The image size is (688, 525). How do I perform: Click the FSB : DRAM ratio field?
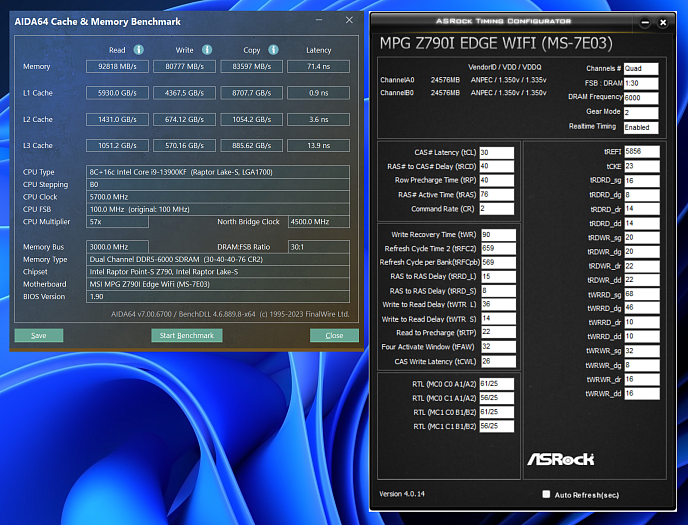[641, 83]
